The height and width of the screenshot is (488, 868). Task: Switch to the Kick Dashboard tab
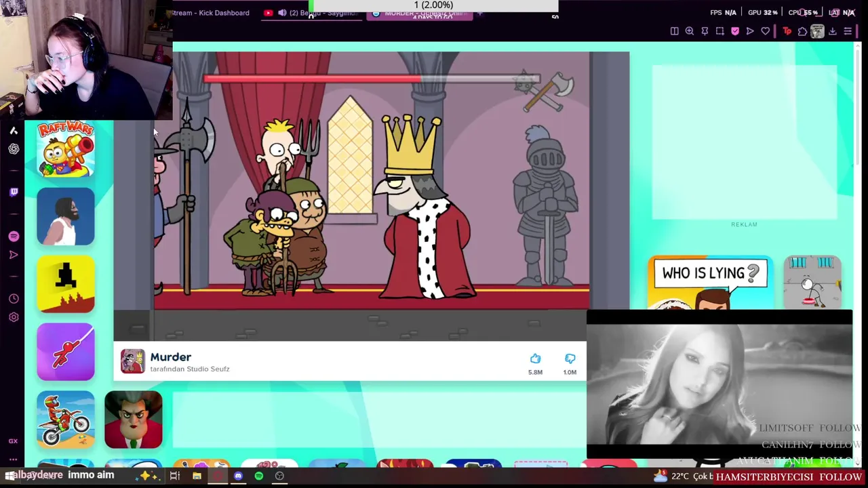point(211,13)
